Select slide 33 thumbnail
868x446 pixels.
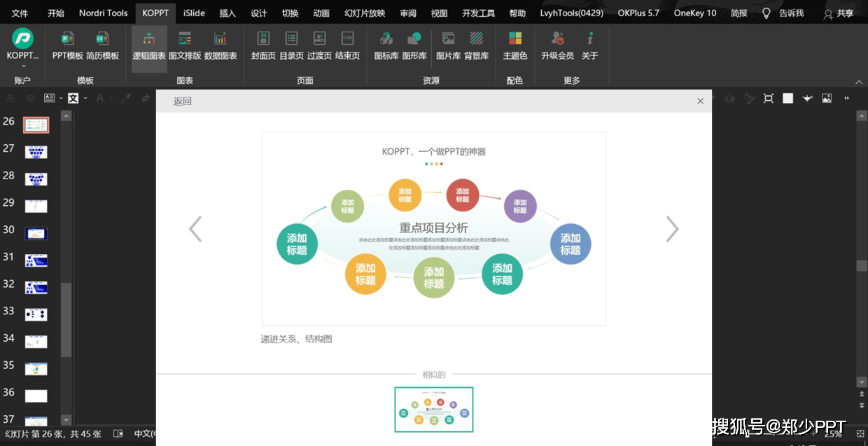point(36,314)
